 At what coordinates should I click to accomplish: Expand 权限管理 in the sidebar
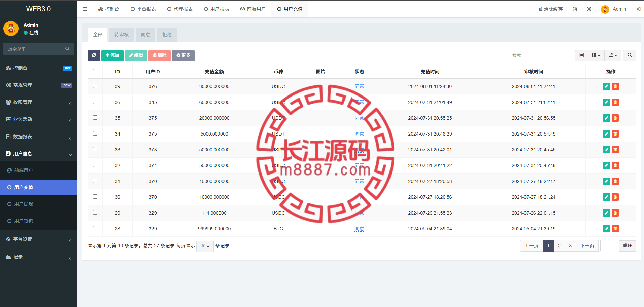pos(39,102)
